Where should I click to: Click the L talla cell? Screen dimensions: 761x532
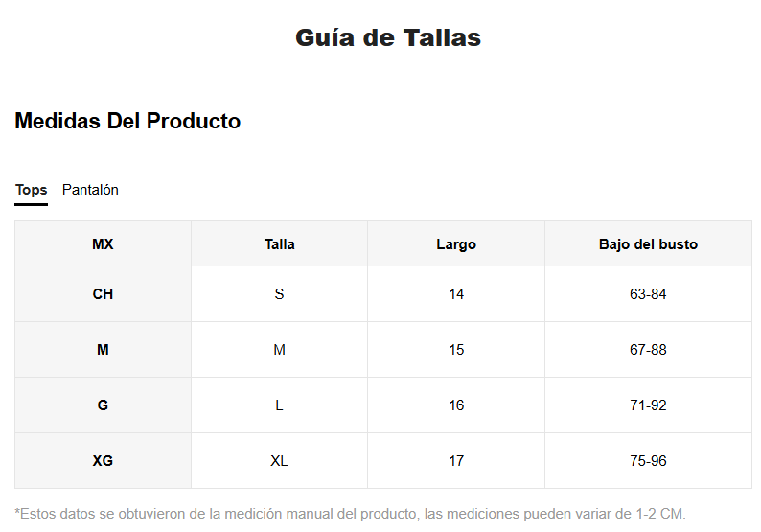tap(280, 405)
